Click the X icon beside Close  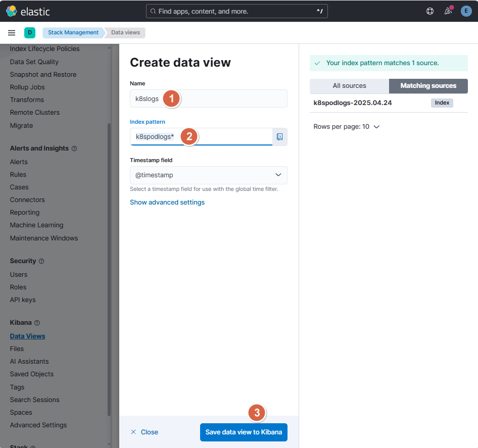tap(133, 432)
